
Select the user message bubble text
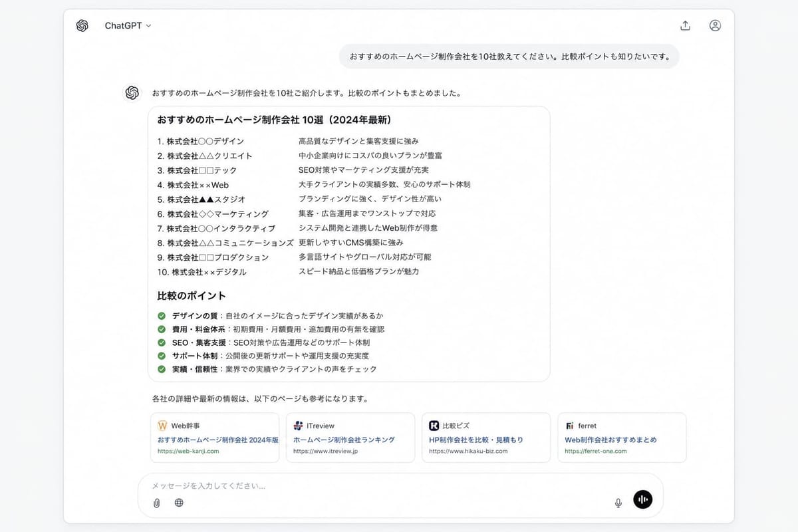pos(509,57)
